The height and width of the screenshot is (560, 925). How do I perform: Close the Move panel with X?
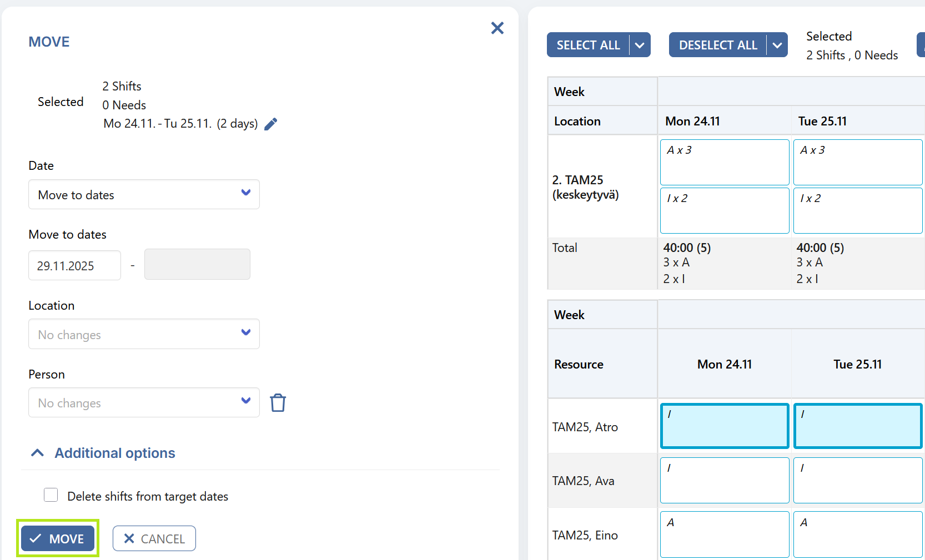(x=497, y=28)
